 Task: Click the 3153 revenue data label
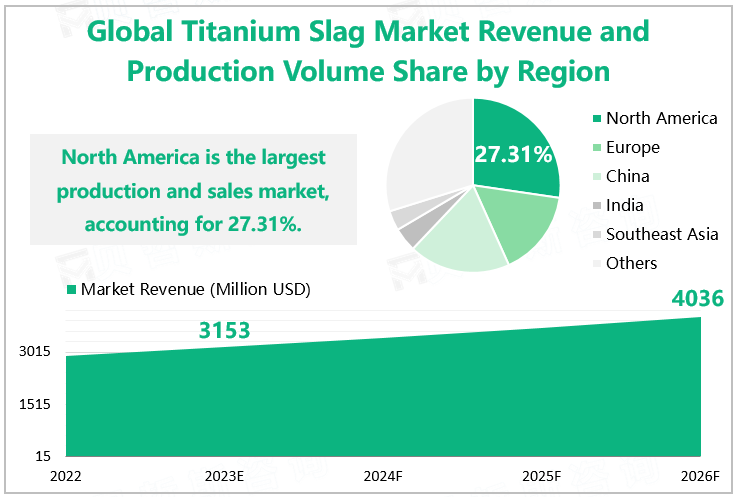(224, 331)
